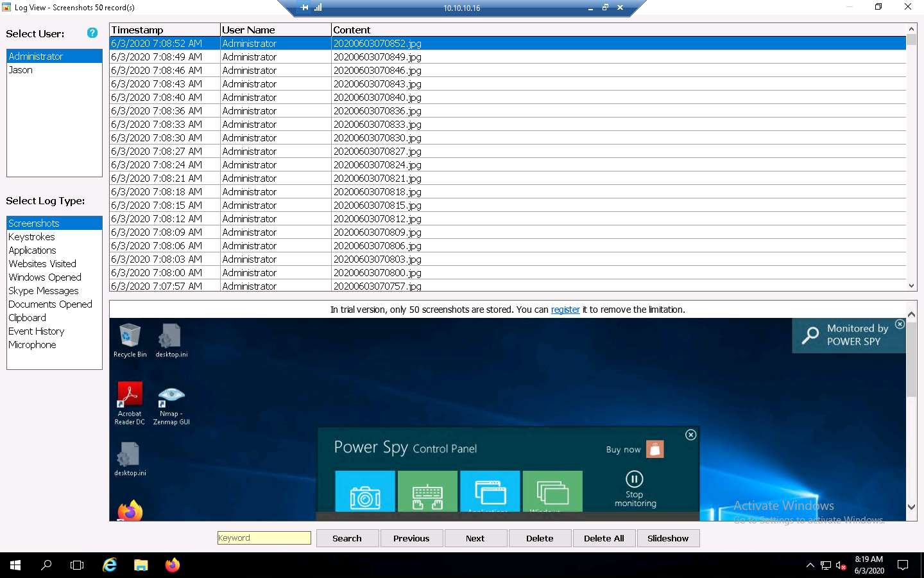Screen dimensions: 924x578
Task: Select row with timestamp 7:08:21 AM
Action: tap(508, 179)
